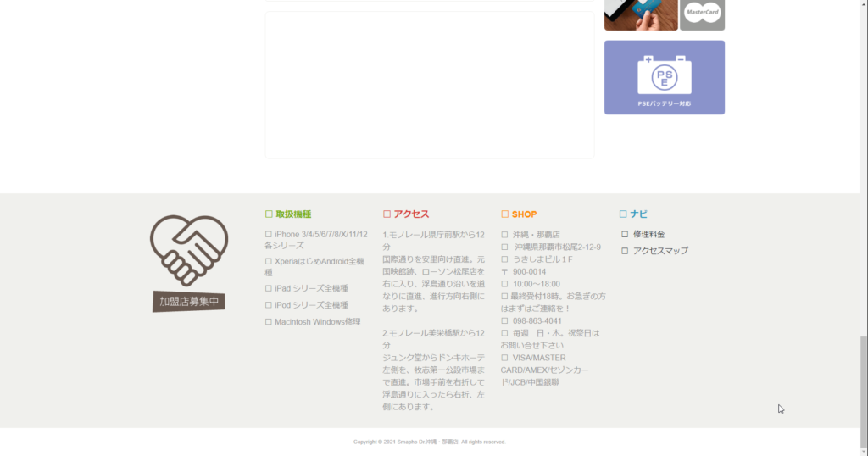Click the postal code 〒 900-0014
The height and width of the screenshot is (456, 868).
(524, 272)
